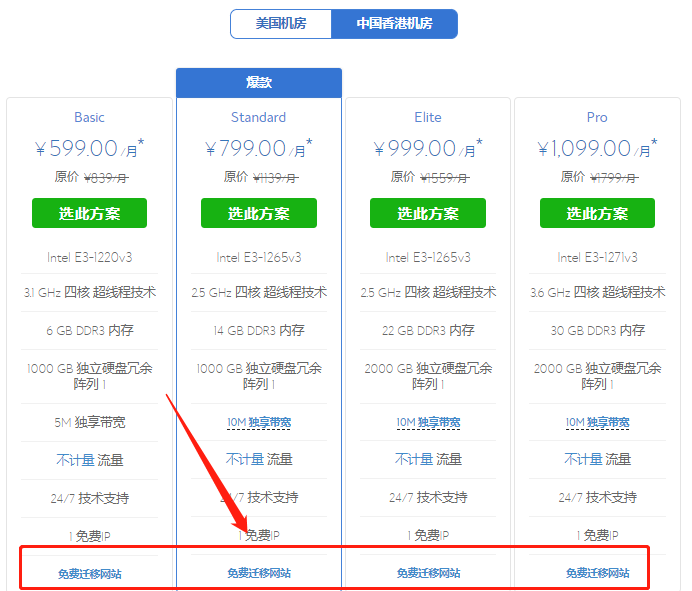The image size is (692, 591).
Task: Click 24/7 技术支持 in Basic plan
Action: click(x=90, y=498)
